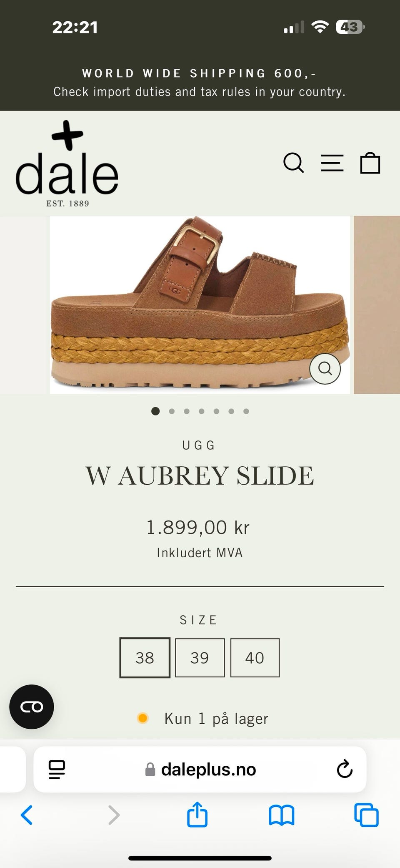This screenshot has width=400, height=868.
Task: Open the search magnifier icon
Action: (x=294, y=163)
